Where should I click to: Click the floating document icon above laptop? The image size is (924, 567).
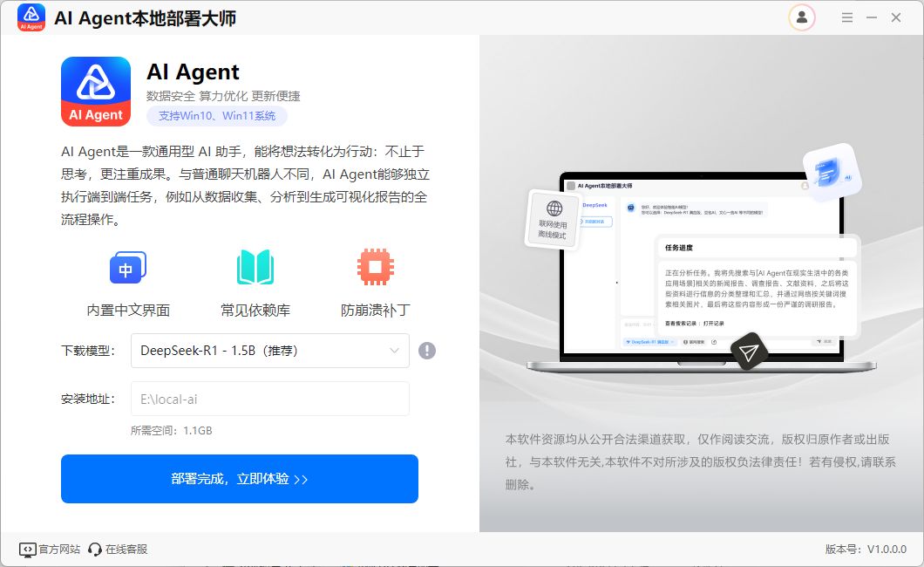pyautogui.click(x=831, y=172)
